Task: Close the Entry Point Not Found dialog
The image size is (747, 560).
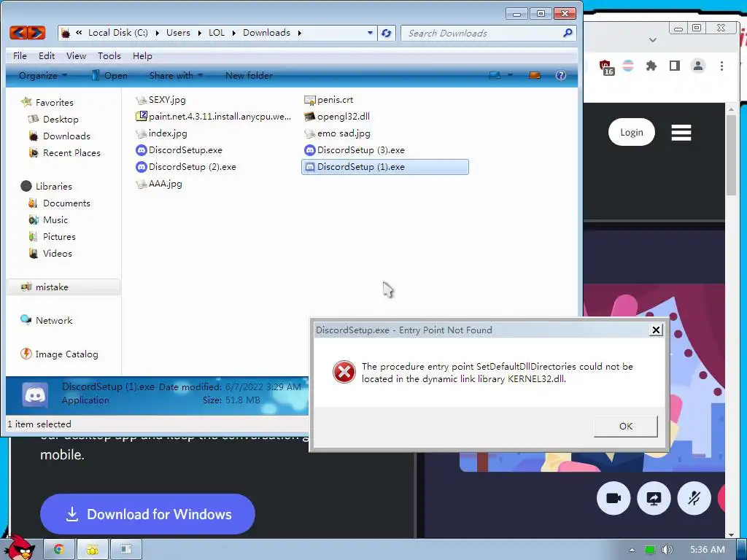Action: pos(656,330)
